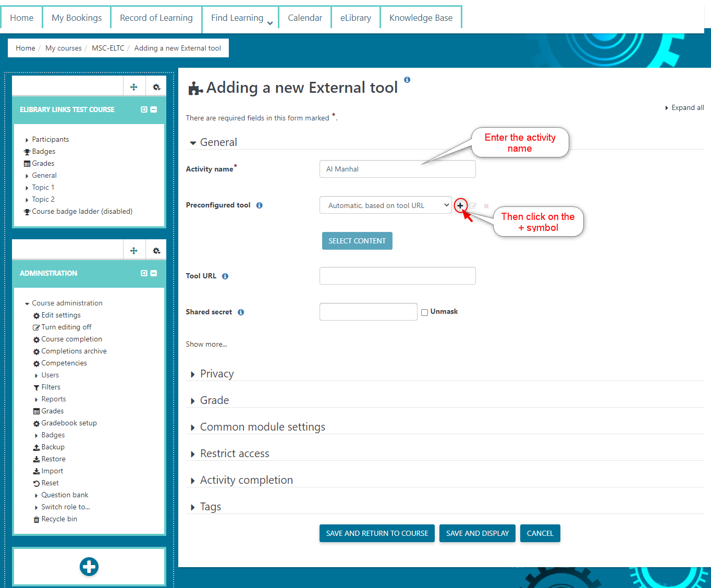This screenshot has height=588, width=711.
Task: Click the Select Content button
Action: click(x=357, y=241)
